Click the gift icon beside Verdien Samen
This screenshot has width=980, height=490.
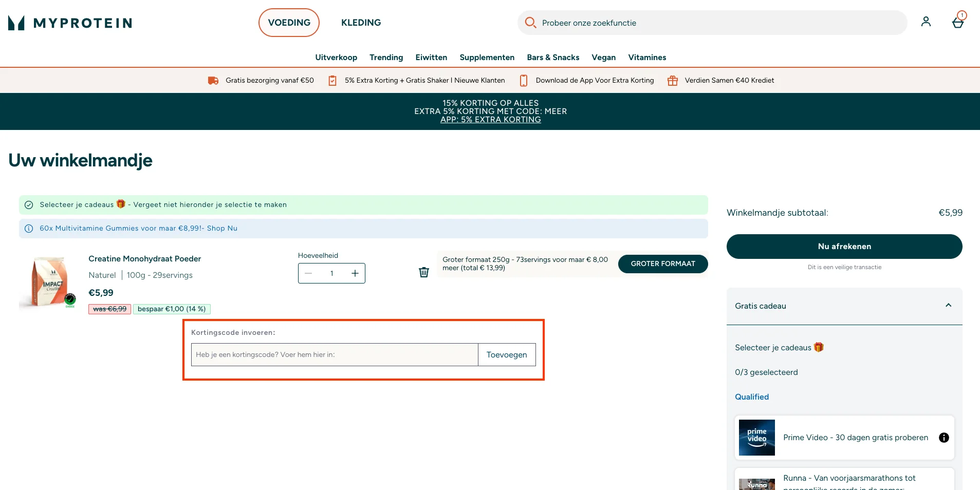tap(672, 81)
